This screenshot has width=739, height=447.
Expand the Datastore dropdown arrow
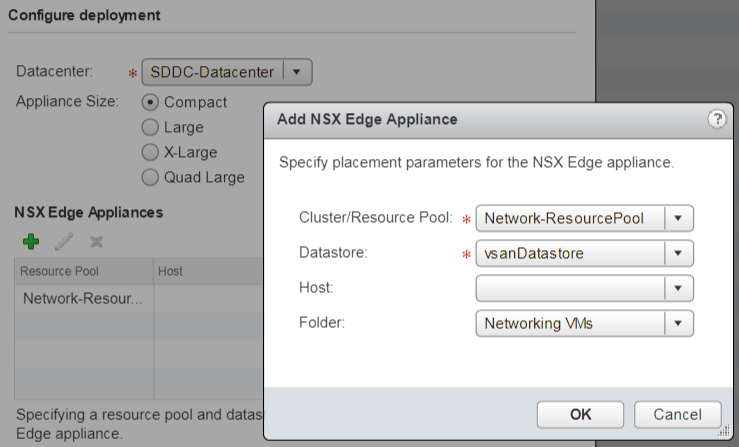(680, 253)
